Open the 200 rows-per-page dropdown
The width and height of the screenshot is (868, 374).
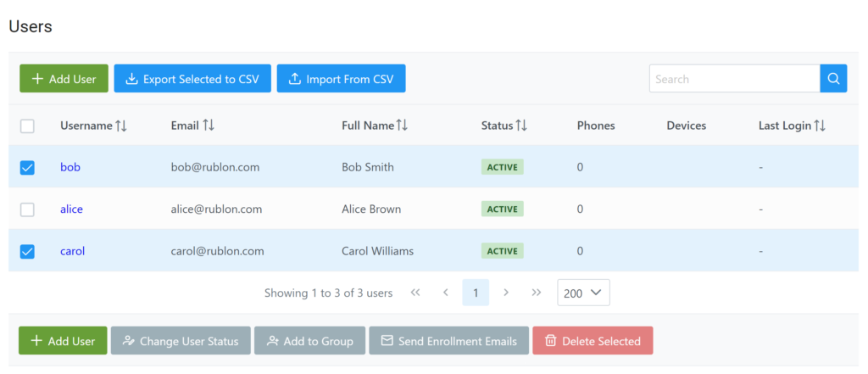coord(583,293)
